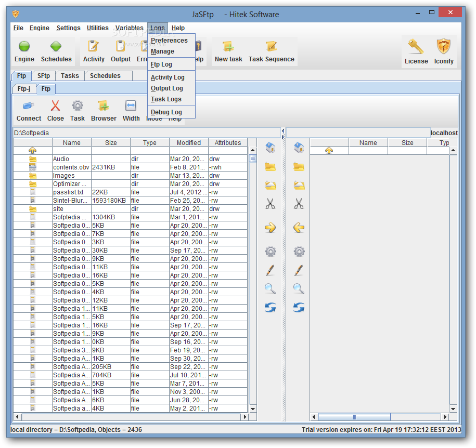This screenshot has height=448, width=476.
Task: Switch to the Ftp-j sub-tab
Action: point(24,89)
